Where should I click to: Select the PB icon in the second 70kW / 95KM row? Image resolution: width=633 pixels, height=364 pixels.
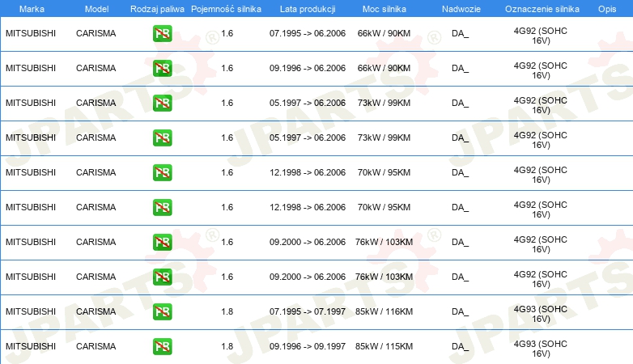(x=162, y=207)
